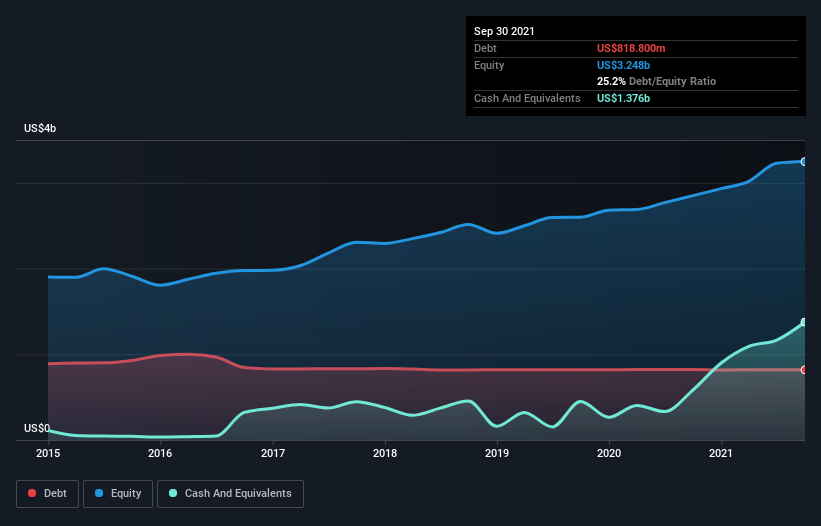Toggle the Cash And Equivalents legend button
The image size is (821, 526).
point(230,494)
